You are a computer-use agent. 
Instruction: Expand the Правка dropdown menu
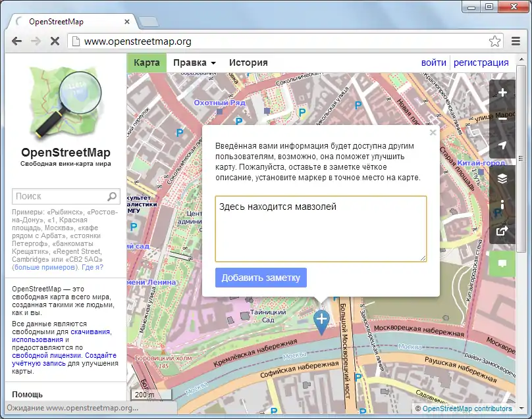pos(194,62)
